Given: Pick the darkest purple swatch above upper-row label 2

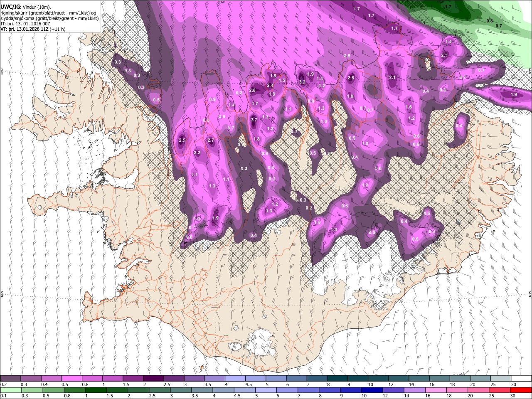Looking at the screenshot, I should [153, 379].
